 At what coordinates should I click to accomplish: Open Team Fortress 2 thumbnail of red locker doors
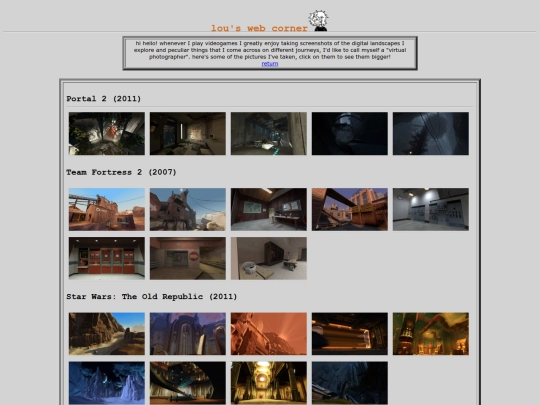[x=107, y=258]
